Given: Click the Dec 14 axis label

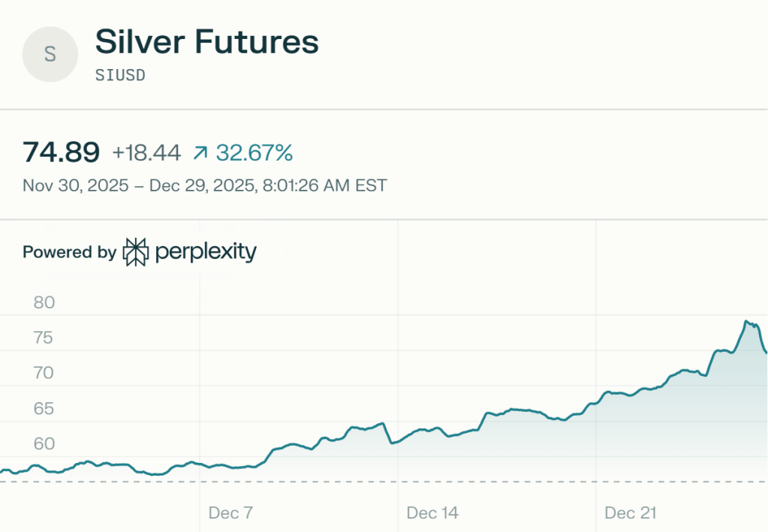Looking at the screenshot, I should (x=432, y=513).
